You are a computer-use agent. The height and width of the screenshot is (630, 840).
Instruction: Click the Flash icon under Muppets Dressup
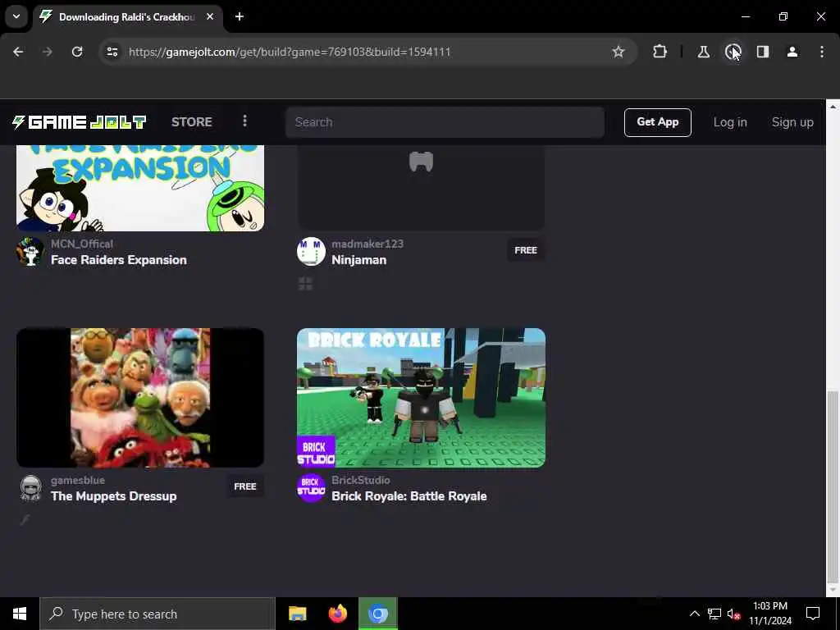(25, 519)
